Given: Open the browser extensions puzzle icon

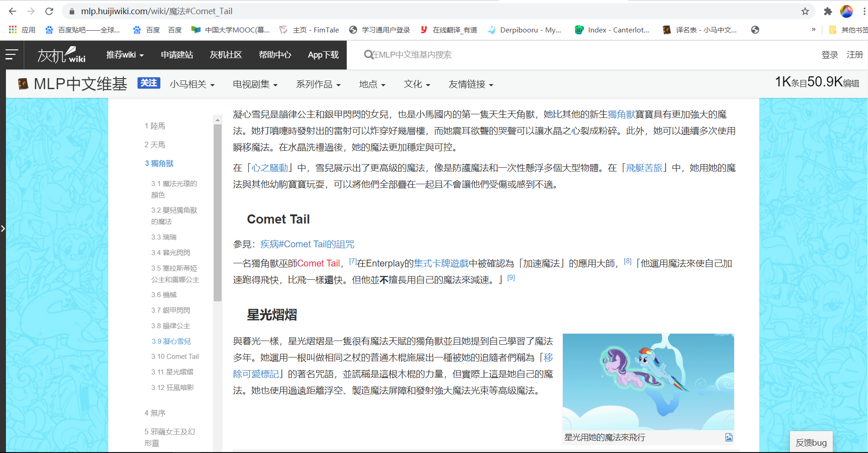Looking at the screenshot, I should 828,11.
